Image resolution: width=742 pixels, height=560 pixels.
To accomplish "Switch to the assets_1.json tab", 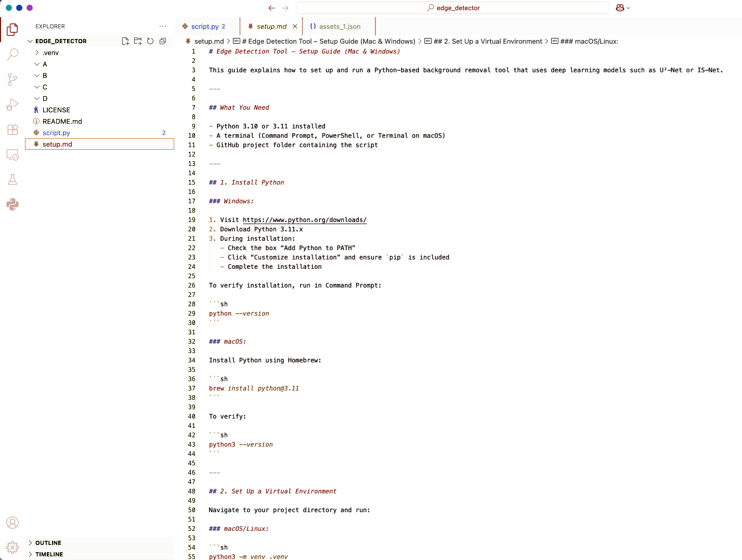I will click(339, 27).
